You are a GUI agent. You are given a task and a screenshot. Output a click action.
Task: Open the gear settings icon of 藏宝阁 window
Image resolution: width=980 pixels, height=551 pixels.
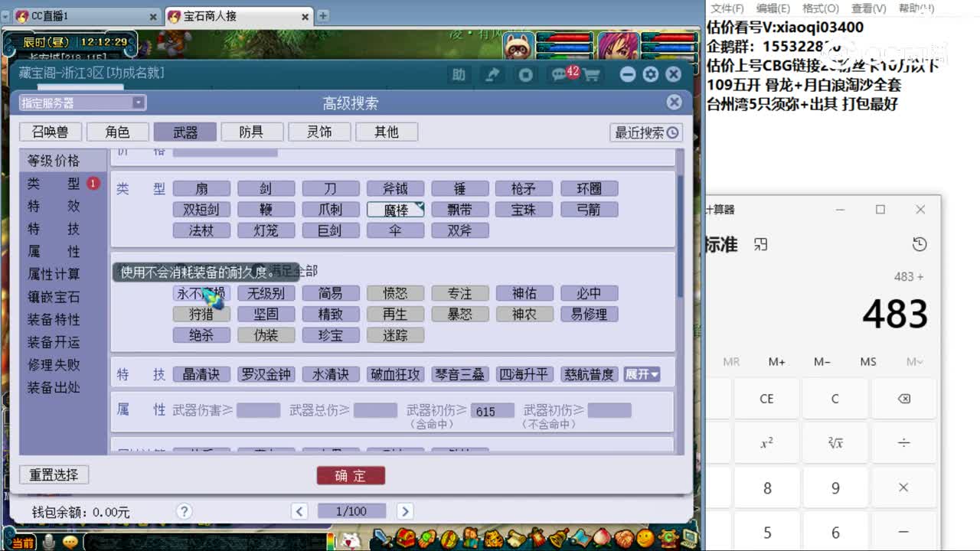pos(650,74)
